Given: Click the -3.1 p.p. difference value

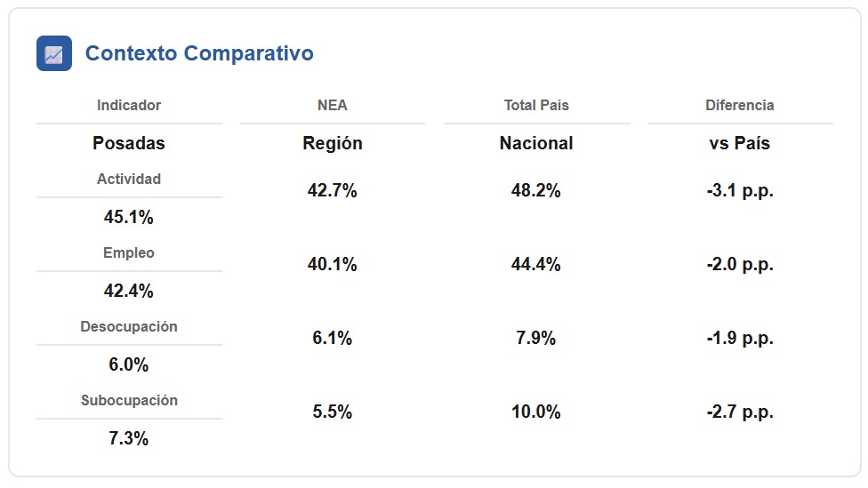Looking at the screenshot, I should coord(740,190).
